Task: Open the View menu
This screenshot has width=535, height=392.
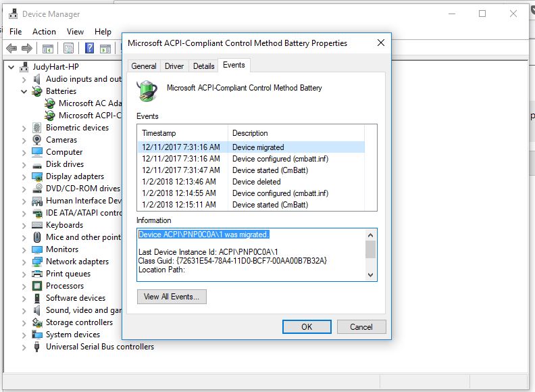Action: point(75,32)
